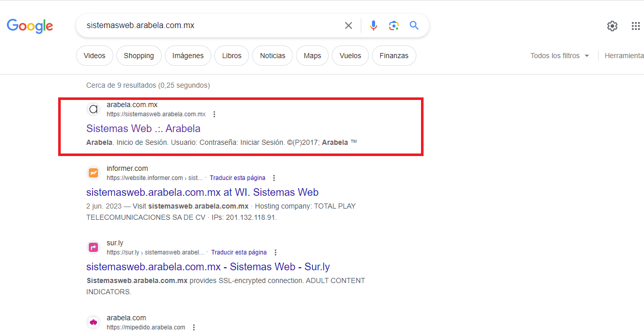The height and width of the screenshot is (333, 644).
Task: Select the Noticias filter
Action: [273, 56]
